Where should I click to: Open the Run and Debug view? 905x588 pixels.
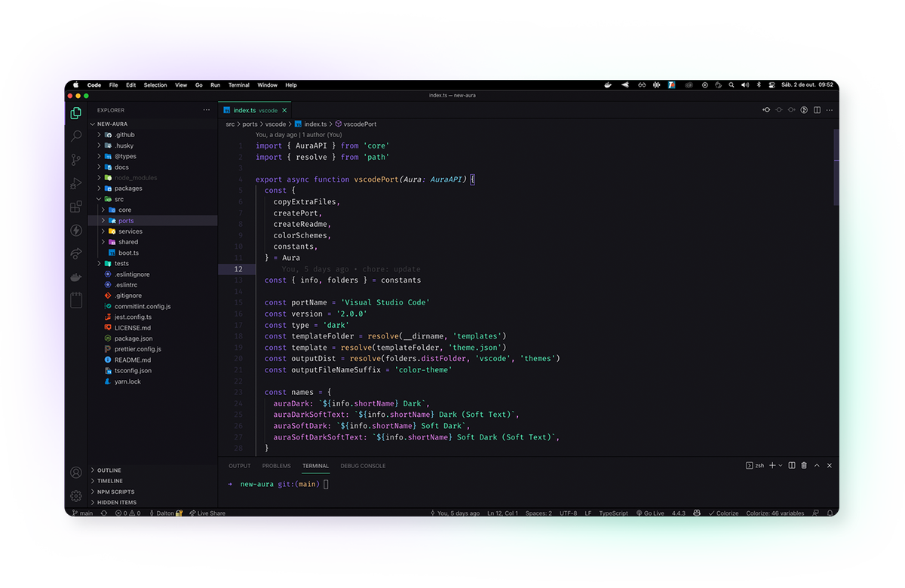(x=76, y=183)
